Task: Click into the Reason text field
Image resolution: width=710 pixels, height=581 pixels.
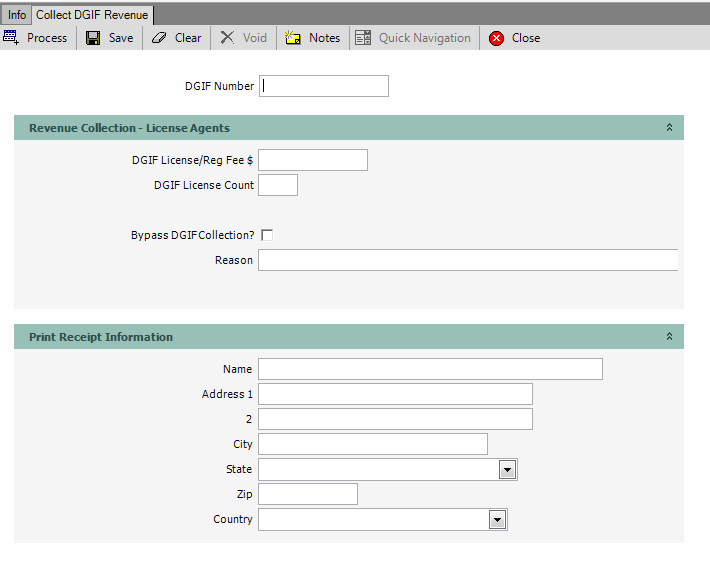Action: (467, 260)
